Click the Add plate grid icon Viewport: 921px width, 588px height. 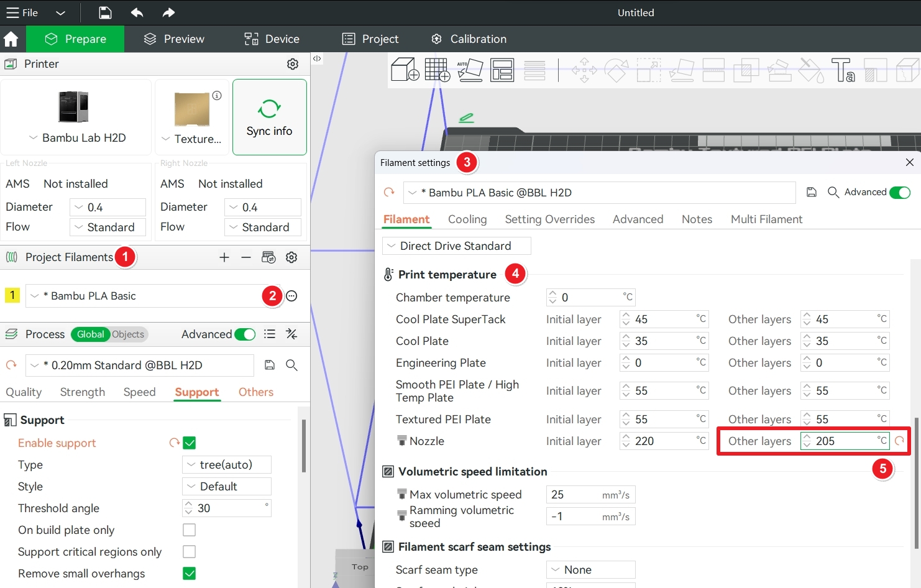(x=438, y=70)
